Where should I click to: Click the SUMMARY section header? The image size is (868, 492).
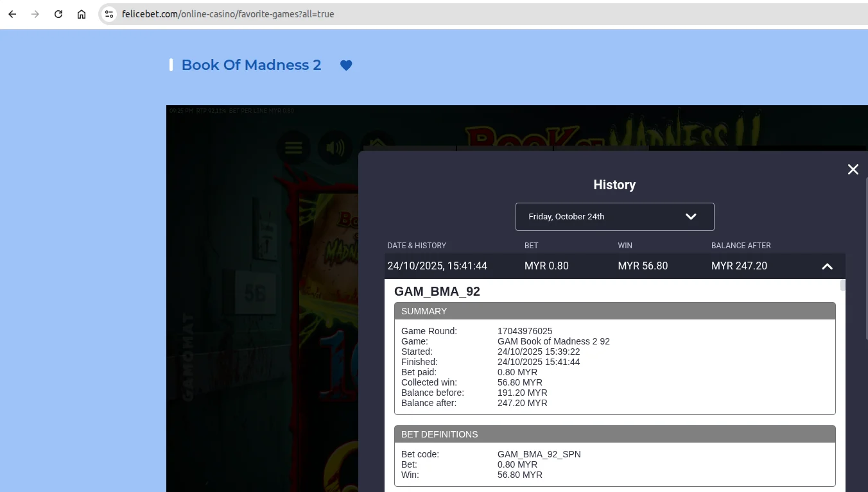615,311
